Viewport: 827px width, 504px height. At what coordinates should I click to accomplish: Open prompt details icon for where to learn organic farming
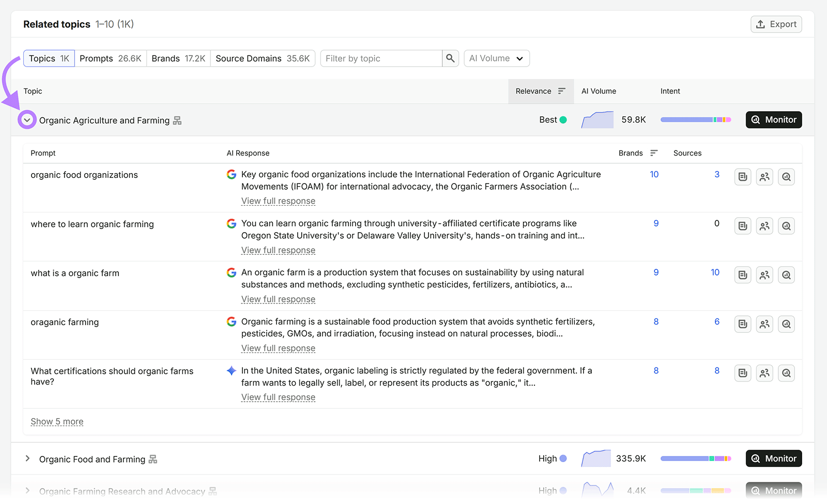click(743, 226)
